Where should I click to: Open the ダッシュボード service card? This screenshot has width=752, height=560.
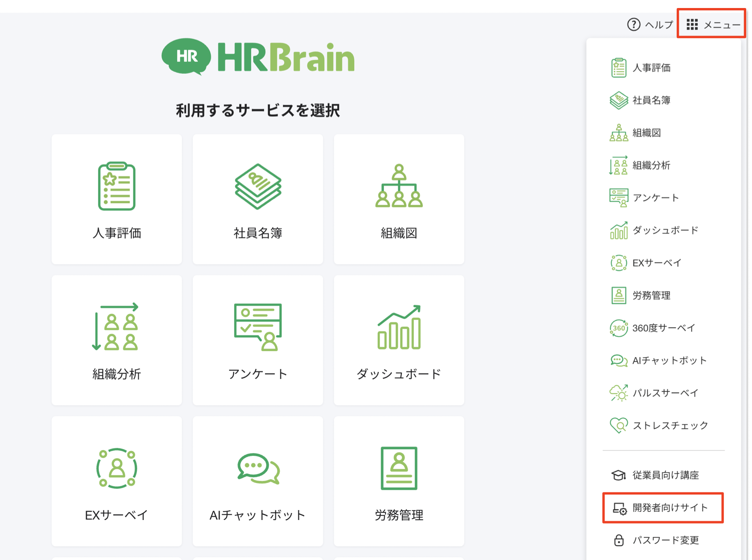click(399, 340)
